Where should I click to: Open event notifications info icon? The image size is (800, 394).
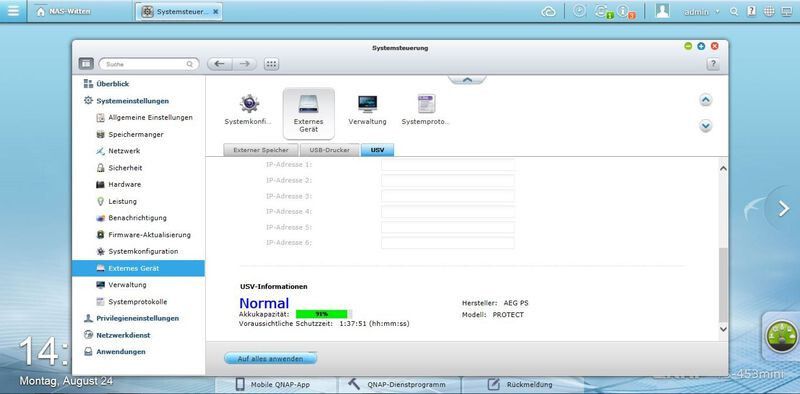tap(624, 11)
